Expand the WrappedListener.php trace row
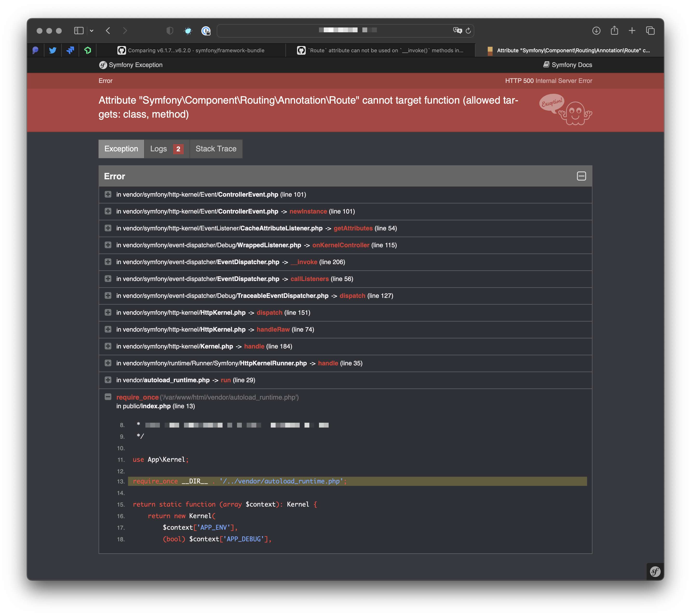 pos(108,245)
